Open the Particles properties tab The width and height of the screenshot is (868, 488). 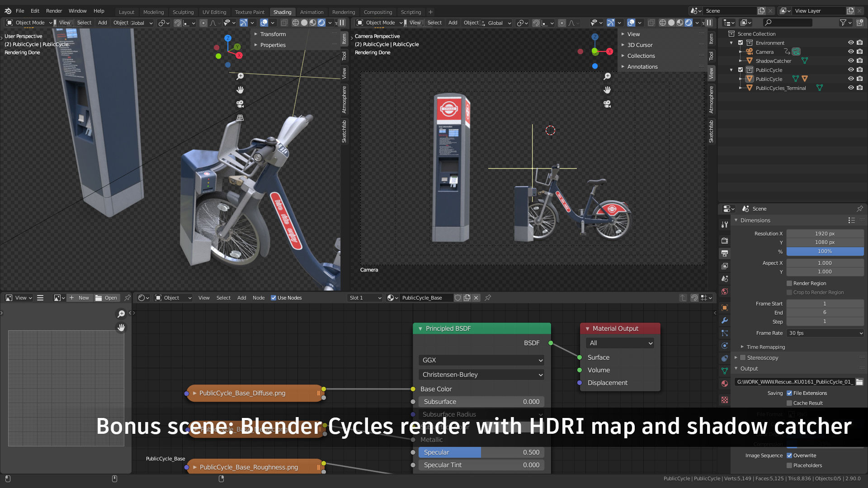(x=725, y=333)
